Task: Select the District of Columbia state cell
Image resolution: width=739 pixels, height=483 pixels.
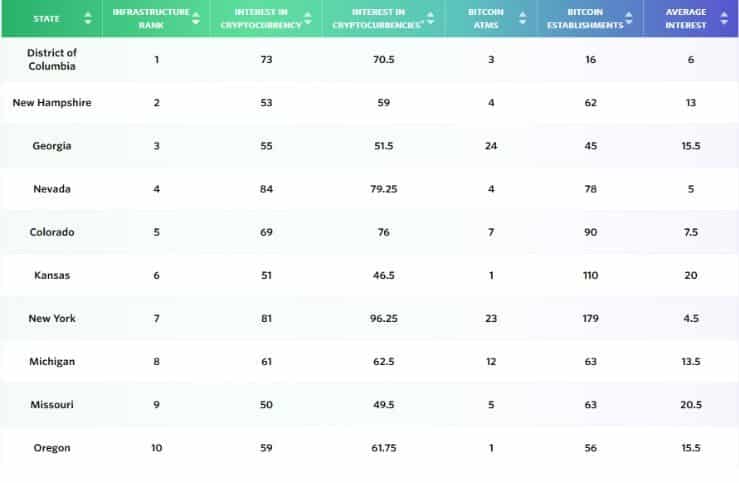Action: [x=52, y=59]
